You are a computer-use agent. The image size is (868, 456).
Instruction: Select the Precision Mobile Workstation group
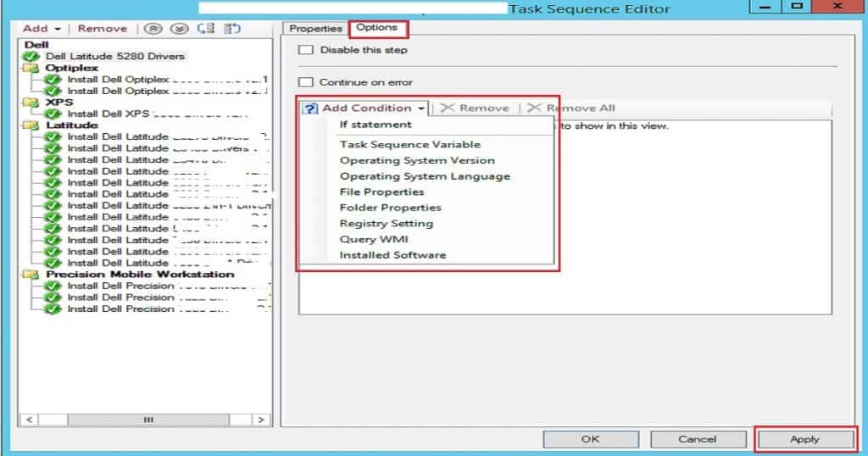pos(140,275)
